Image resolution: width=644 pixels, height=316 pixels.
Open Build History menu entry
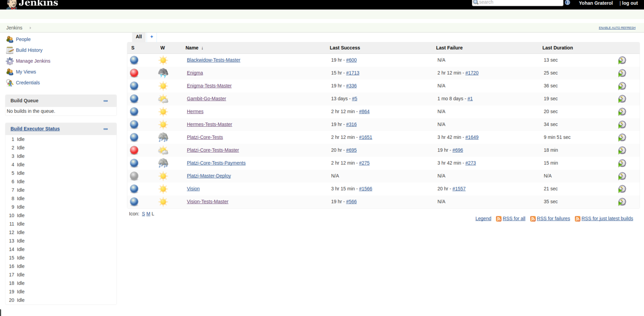click(x=29, y=50)
